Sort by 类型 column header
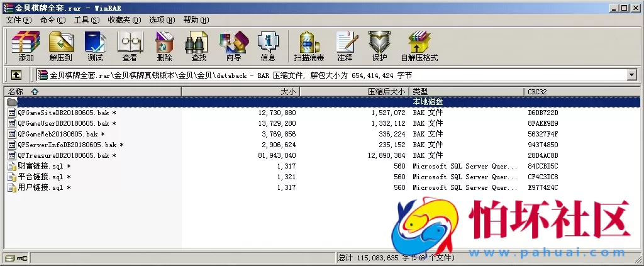The width and height of the screenshot is (644, 266). click(x=467, y=92)
